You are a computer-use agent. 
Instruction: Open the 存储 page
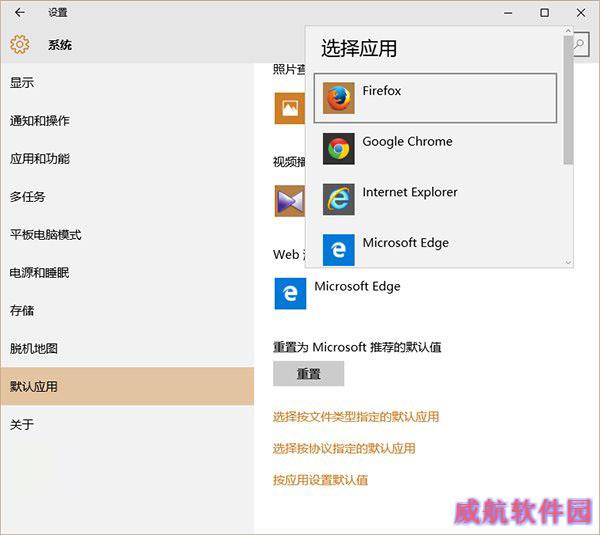[x=127, y=310]
